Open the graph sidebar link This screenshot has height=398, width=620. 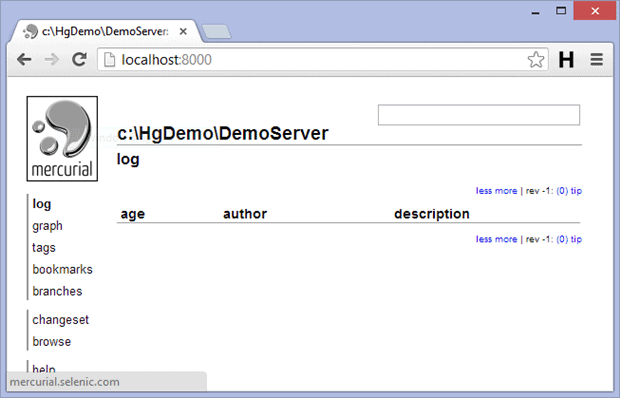(x=47, y=226)
